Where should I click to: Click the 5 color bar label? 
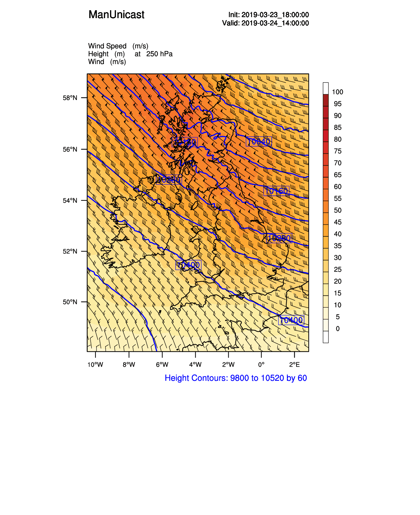pyautogui.click(x=338, y=317)
